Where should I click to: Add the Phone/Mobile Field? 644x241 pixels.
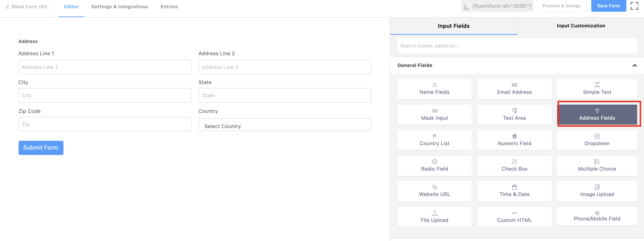(597, 216)
